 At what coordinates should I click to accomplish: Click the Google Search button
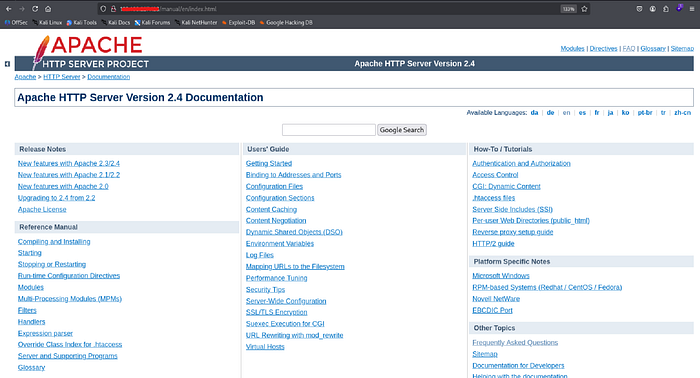(x=402, y=130)
